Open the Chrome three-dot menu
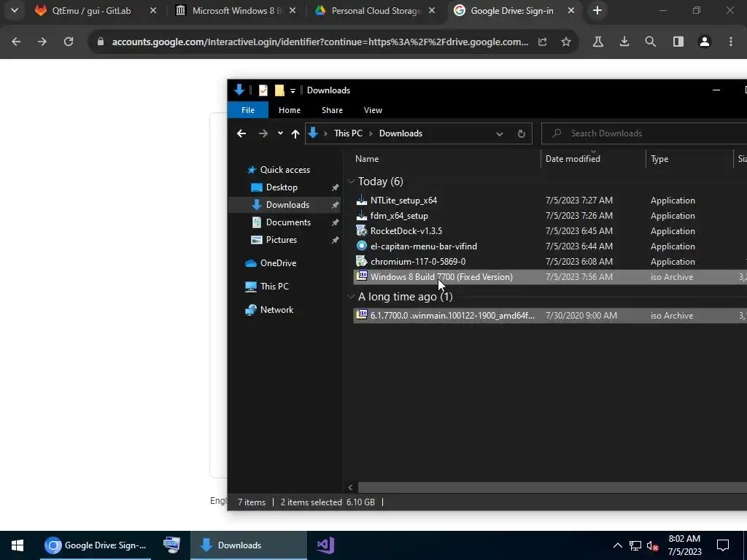The image size is (747, 560). pyautogui.click(x=731, y=42)
